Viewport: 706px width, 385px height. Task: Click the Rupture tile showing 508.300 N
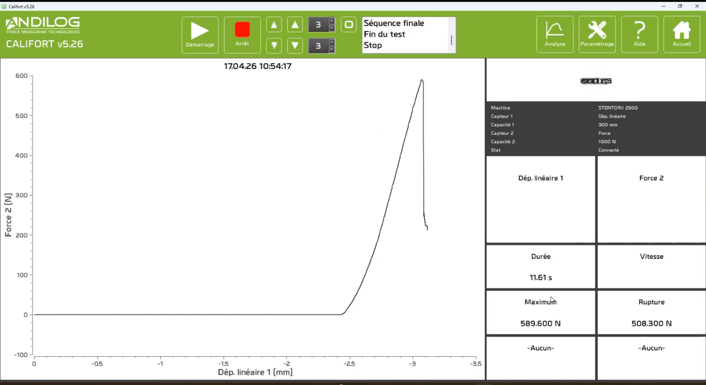[652, 313]
